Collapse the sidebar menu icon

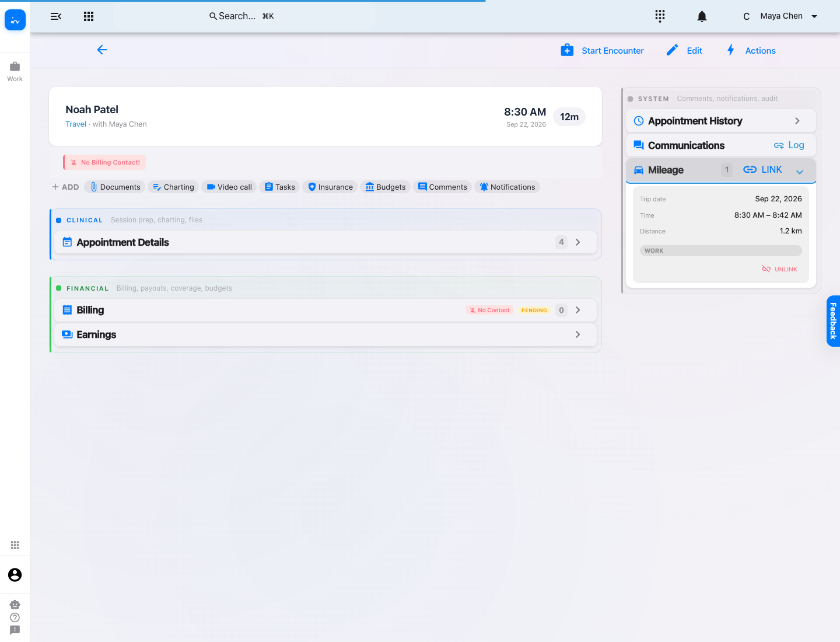(x=56, y=16)
